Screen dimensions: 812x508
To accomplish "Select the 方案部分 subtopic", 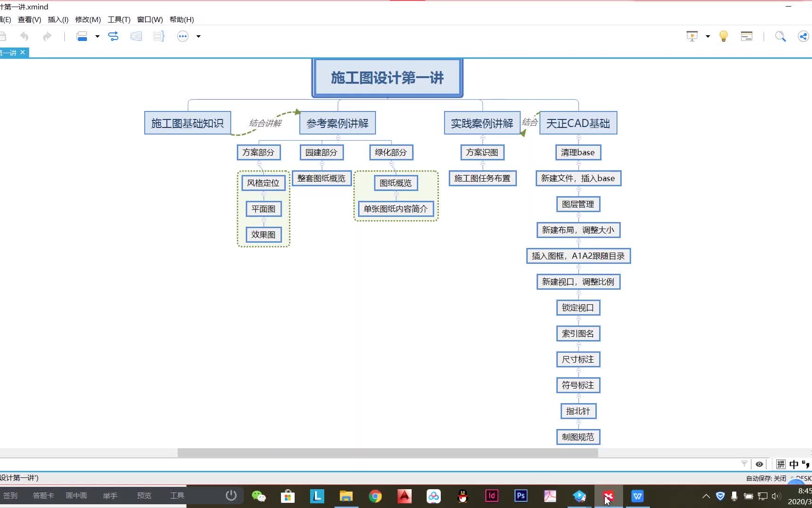I will point(258,152).
